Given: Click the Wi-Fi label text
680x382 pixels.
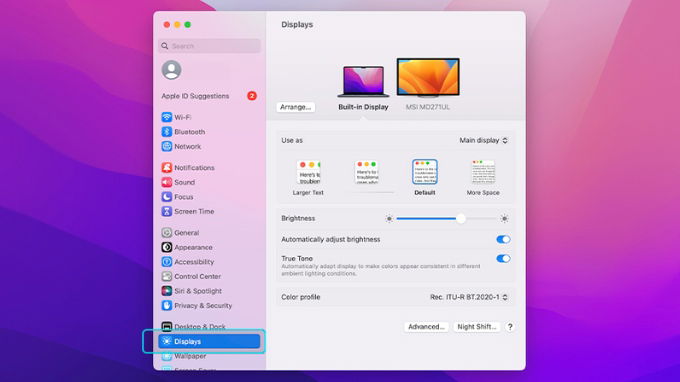Looking at the screenshot, I should pos(183,118).
